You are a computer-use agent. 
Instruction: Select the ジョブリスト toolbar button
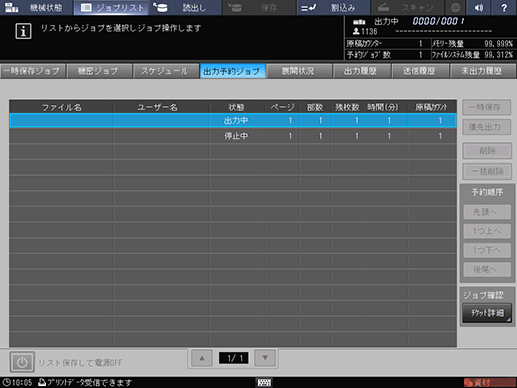[x=111, y=7]
